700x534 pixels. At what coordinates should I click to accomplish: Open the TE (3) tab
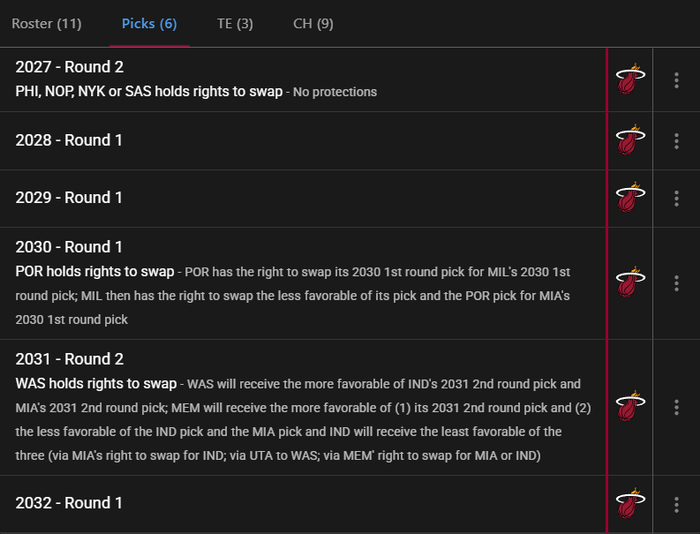235,24
